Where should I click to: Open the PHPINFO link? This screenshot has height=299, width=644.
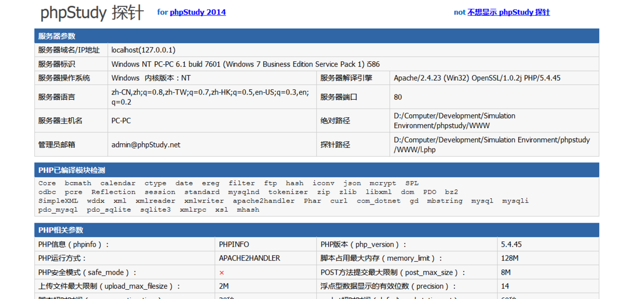click(234, 244)
